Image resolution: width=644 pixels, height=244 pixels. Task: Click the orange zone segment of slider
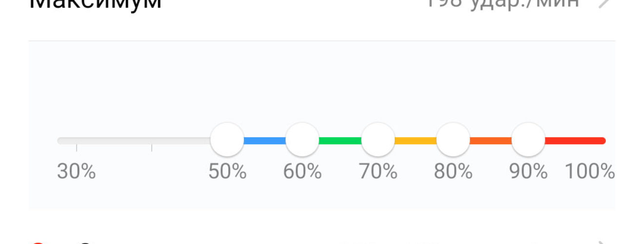(490, 141)
